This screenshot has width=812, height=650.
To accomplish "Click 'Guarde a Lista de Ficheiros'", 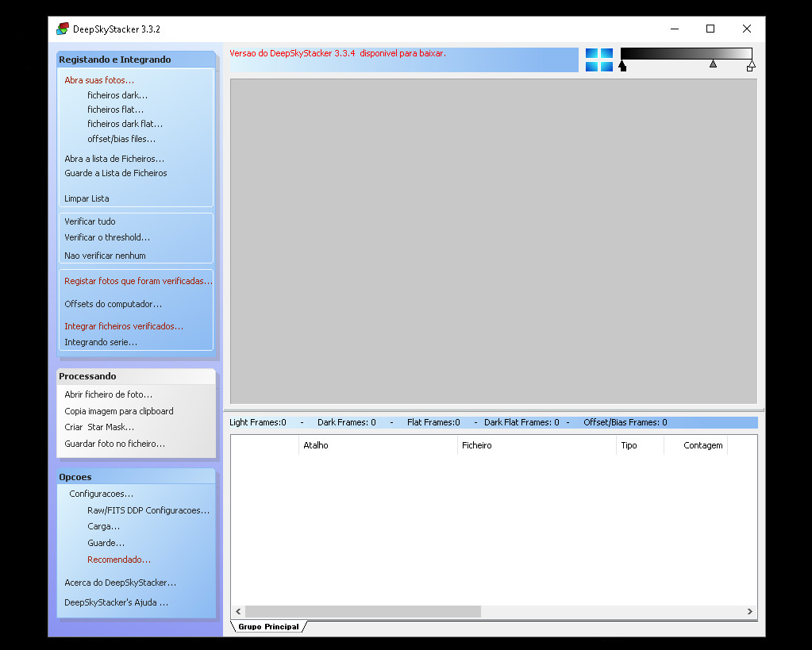I will (115, 173).
